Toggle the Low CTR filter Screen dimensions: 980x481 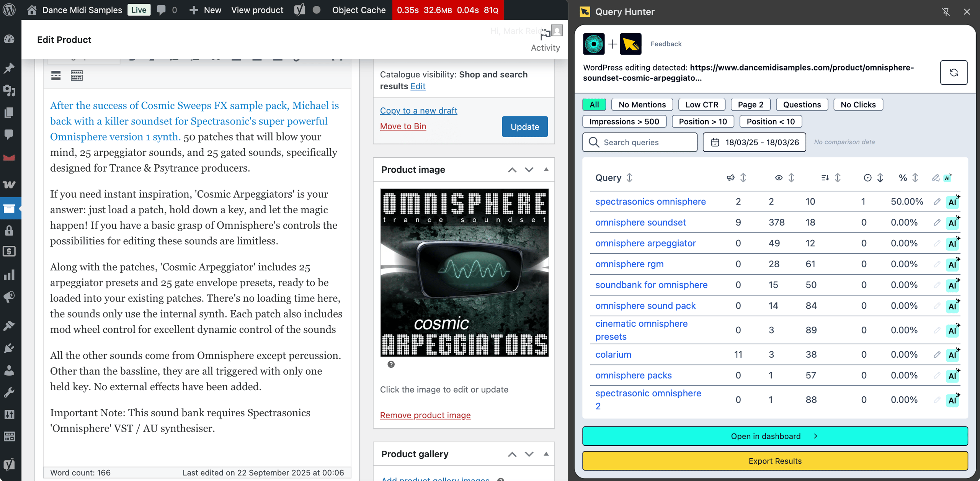702,104
